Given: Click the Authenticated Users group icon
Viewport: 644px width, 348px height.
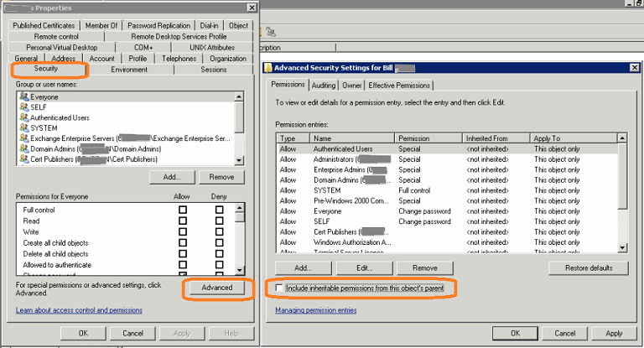Looking at the screenshot, I should [23, 117].
